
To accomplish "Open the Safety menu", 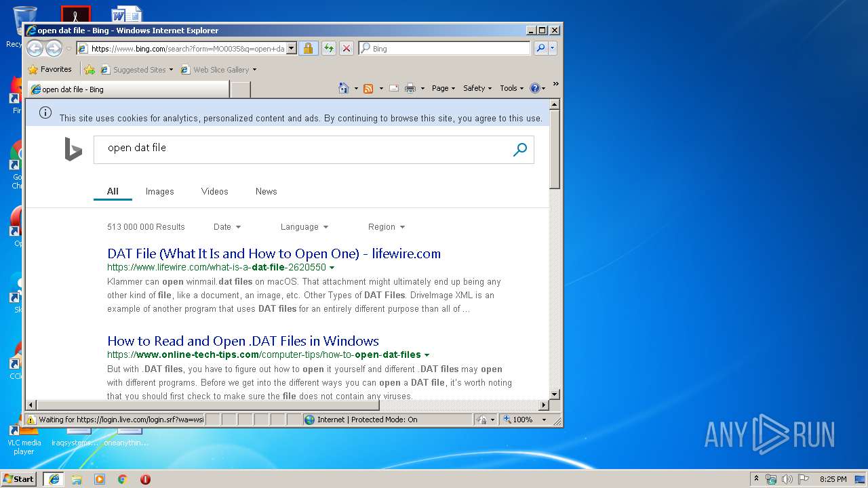I will pos(477,88).
